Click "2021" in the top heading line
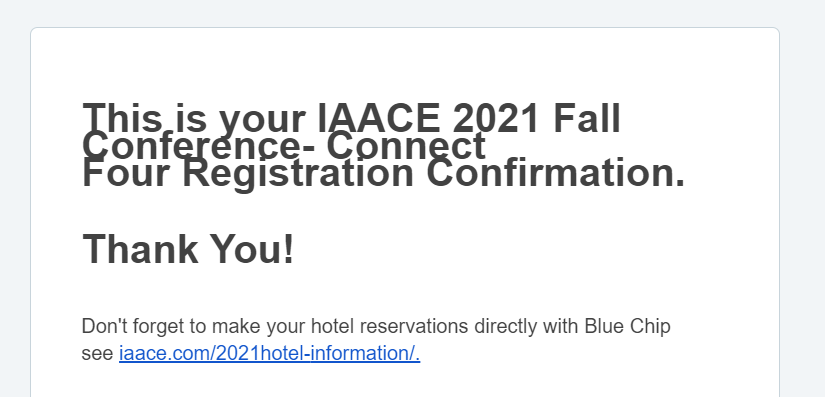 497,118
